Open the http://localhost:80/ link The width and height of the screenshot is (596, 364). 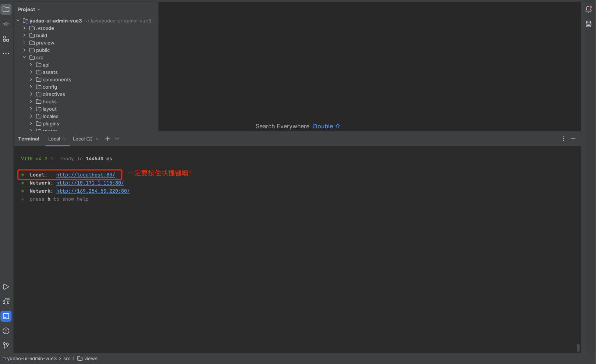[x=85, y=175]
